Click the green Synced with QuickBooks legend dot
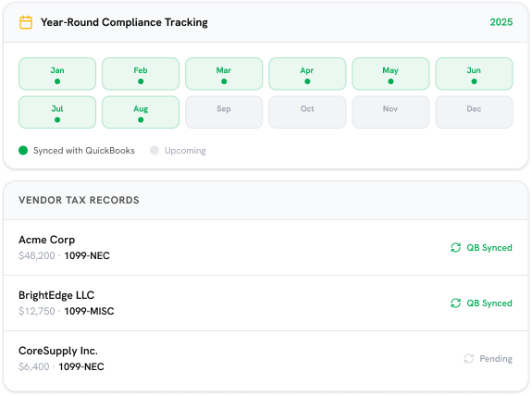 tap(23, 150)
